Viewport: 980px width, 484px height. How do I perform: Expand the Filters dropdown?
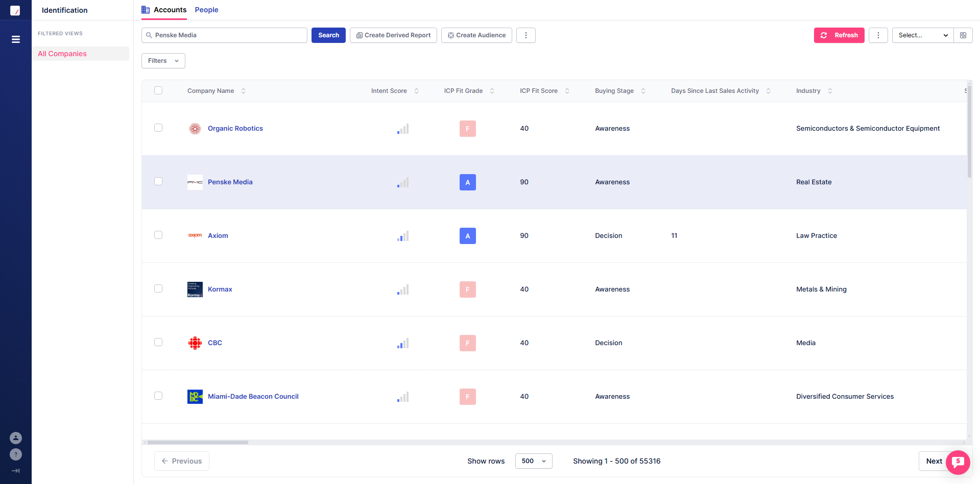(163, 61)
